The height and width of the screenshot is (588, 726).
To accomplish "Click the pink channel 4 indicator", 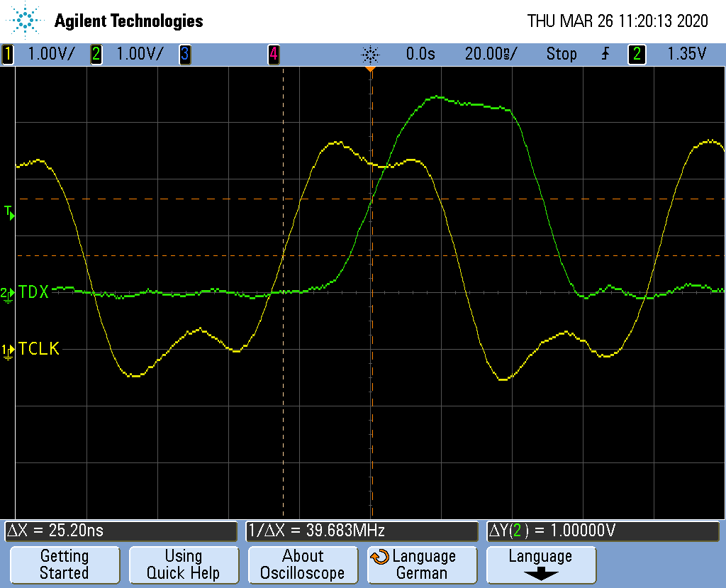I will click(273, 54).
